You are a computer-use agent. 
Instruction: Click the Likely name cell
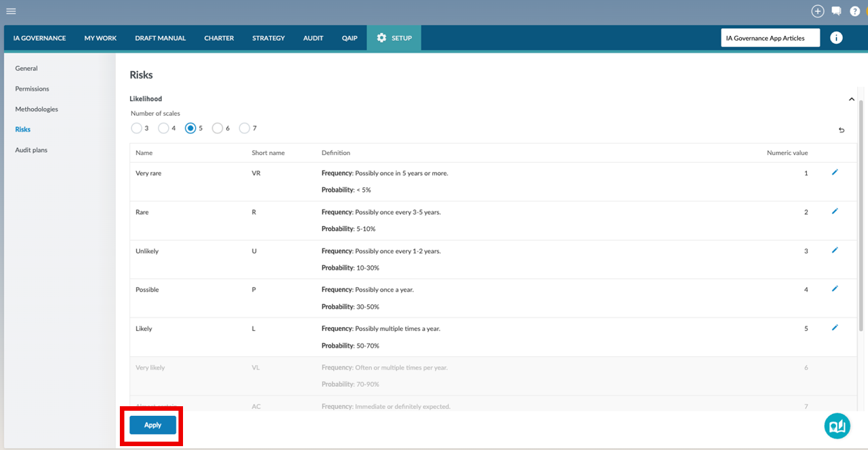point(144,328)
